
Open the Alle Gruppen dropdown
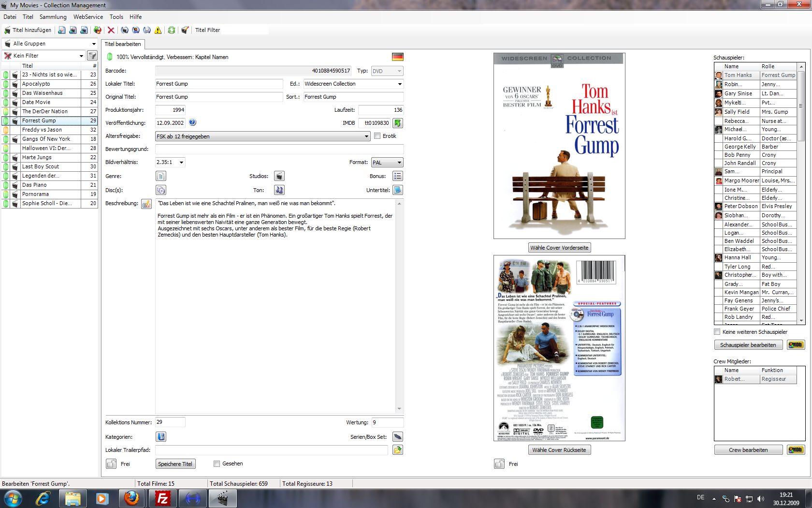93,44
